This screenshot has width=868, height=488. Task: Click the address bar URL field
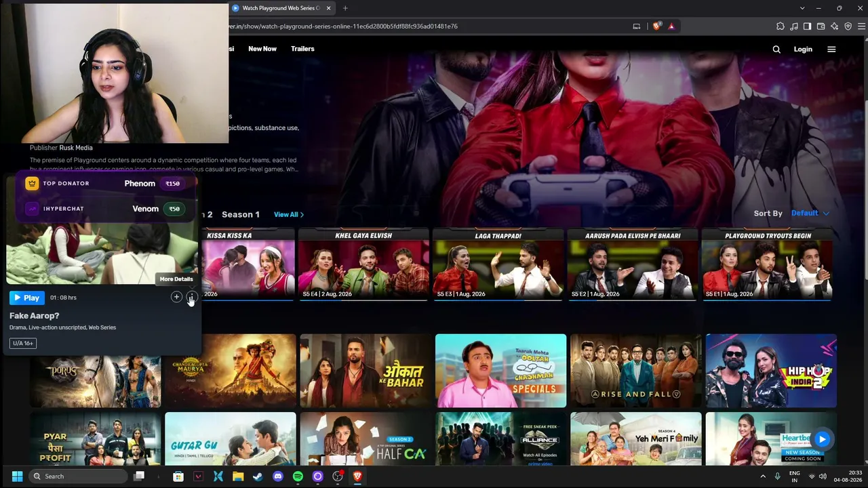427,26
